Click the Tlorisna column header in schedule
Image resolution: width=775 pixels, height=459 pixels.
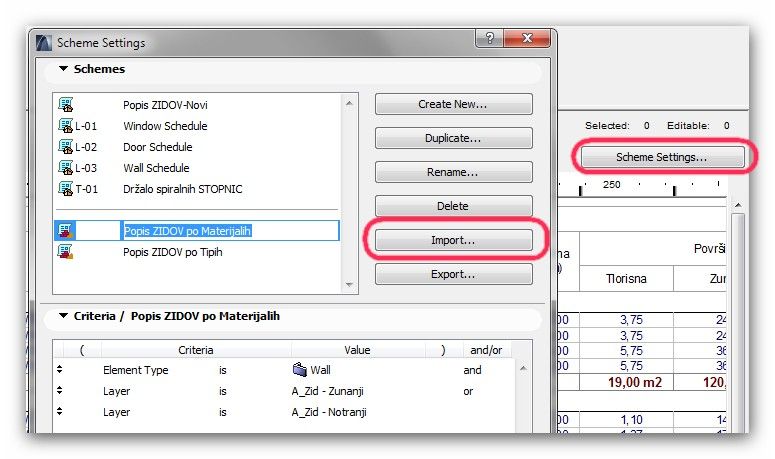pos(626,279)
